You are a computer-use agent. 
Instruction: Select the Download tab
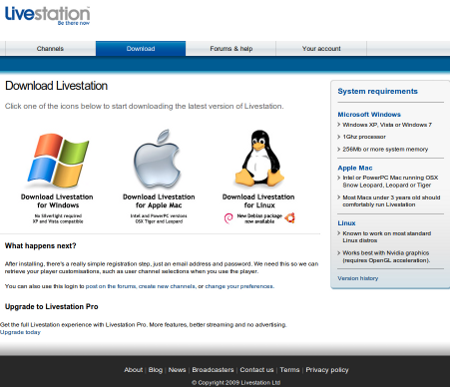[x=141, y=49]
